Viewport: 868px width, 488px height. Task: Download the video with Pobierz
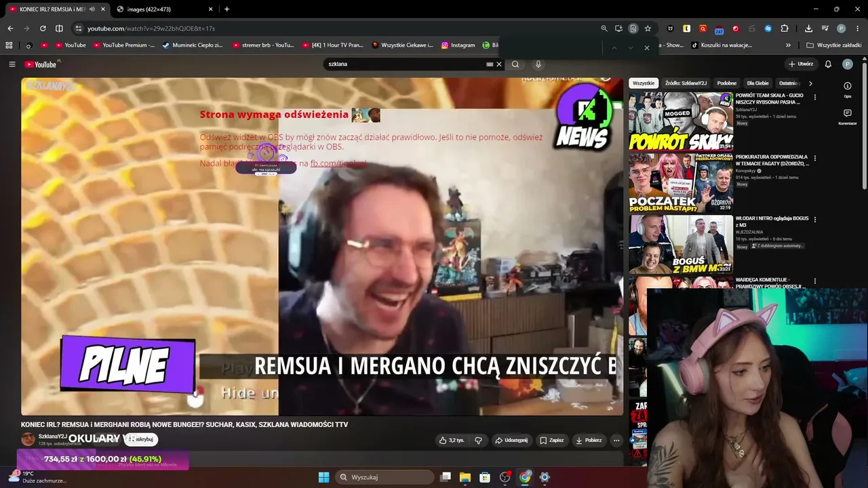pos(588,440)
